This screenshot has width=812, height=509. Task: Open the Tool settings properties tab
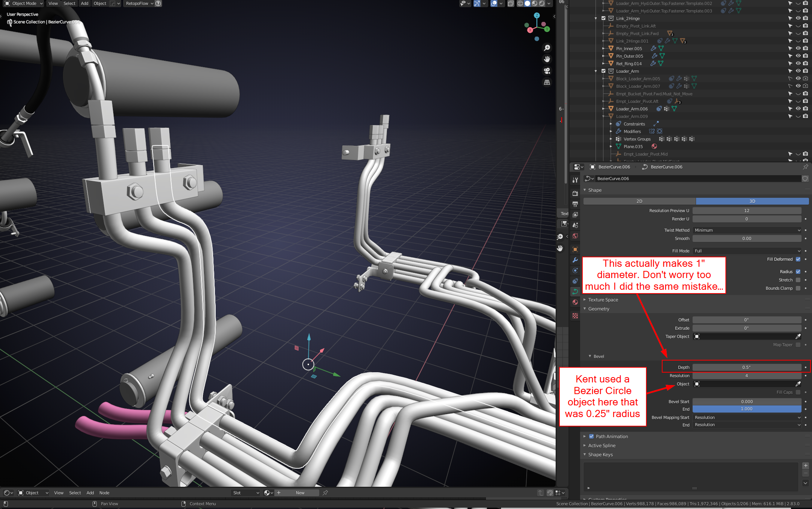575,180
